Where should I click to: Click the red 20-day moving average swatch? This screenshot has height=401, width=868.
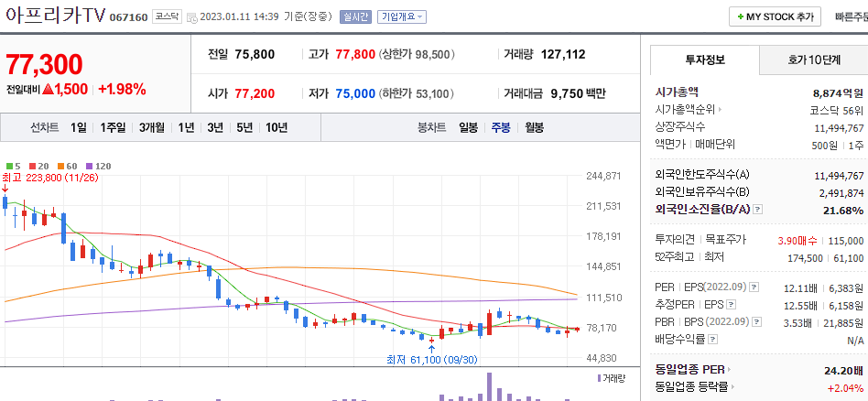pos(33,166)
